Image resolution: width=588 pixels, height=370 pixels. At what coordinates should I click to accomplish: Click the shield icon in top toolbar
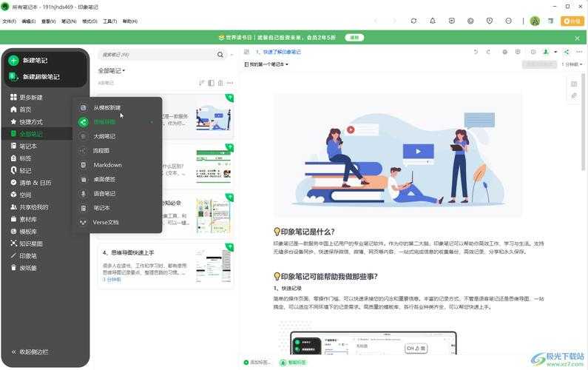tap(490, 21)
